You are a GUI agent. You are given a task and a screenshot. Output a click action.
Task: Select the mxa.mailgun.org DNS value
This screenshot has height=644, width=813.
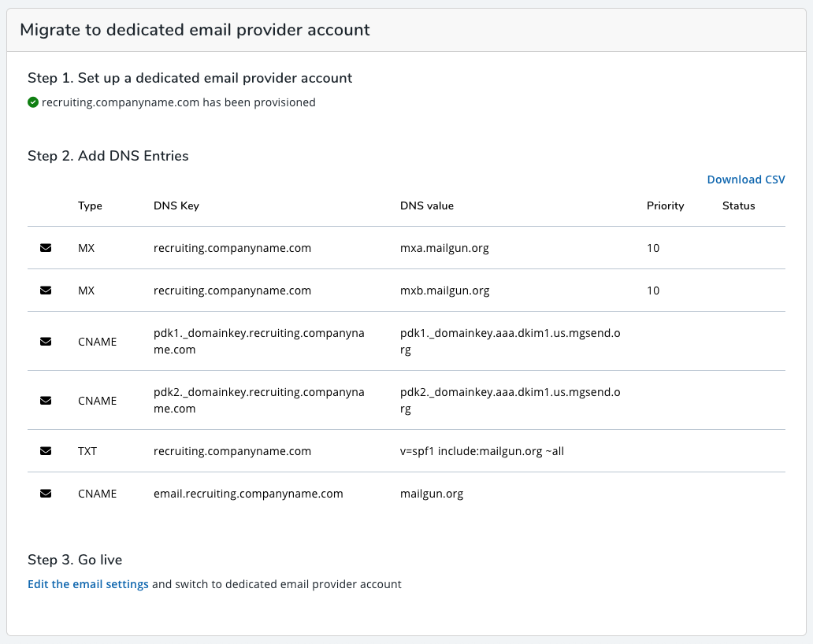tap(444, 248)
